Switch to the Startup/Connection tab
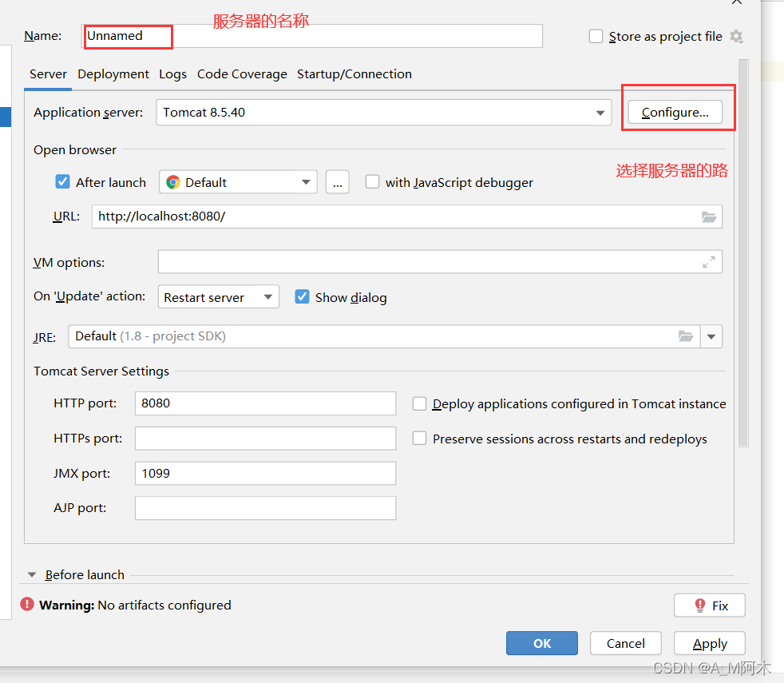The width and height of the screenshot is (784, 683). click(354, 74)
